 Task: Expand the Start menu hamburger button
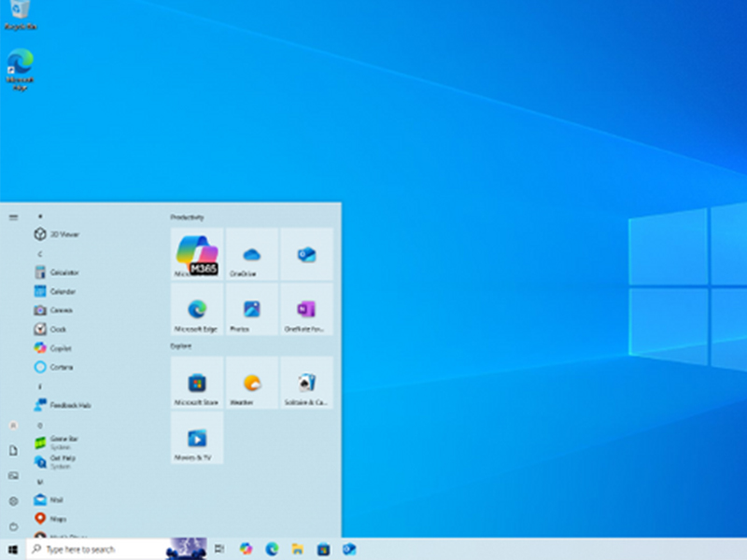pos(13,217)
